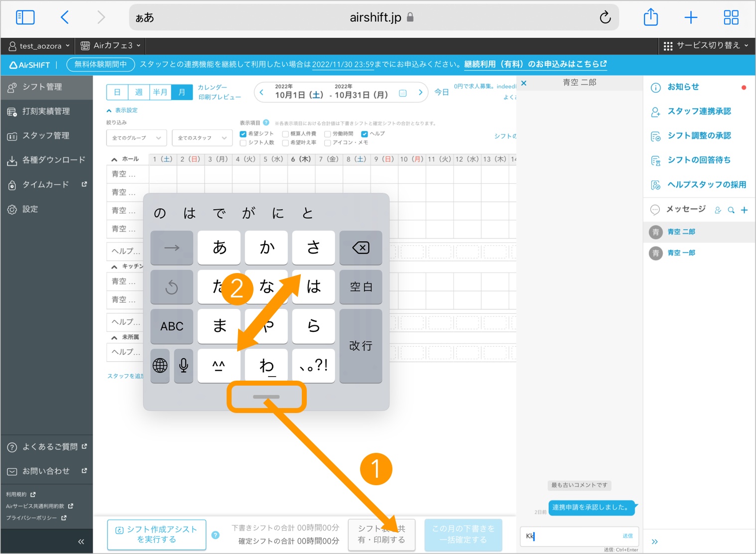Open 打刻実績管理 in the sidebar

pyautogui.click(x=46, y=111)
